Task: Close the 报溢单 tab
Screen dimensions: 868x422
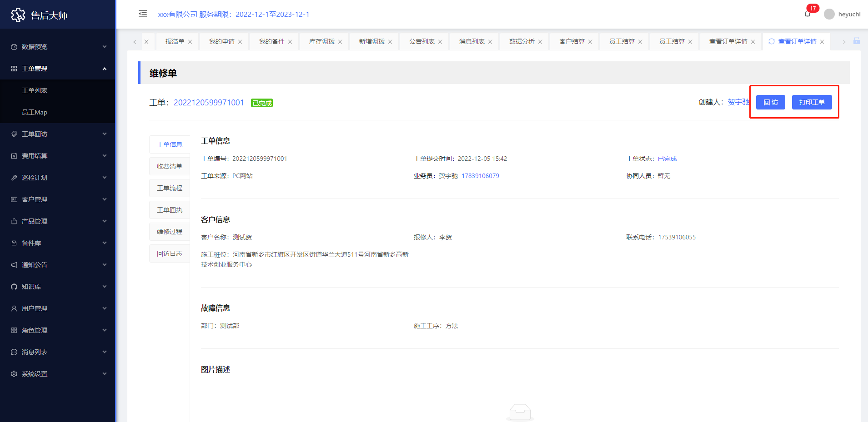Action: (x=190, y=42)
